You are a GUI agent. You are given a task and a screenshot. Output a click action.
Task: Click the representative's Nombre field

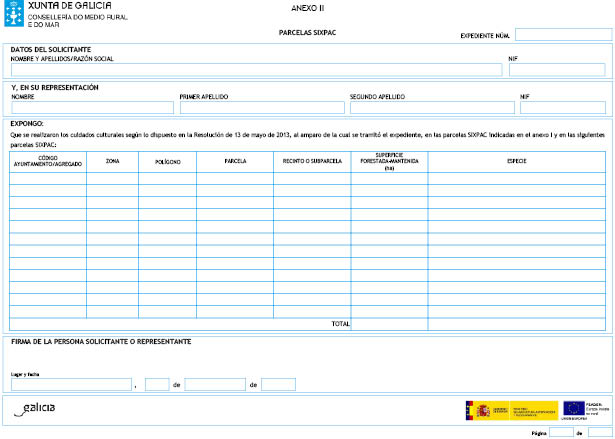pos(92,108)
